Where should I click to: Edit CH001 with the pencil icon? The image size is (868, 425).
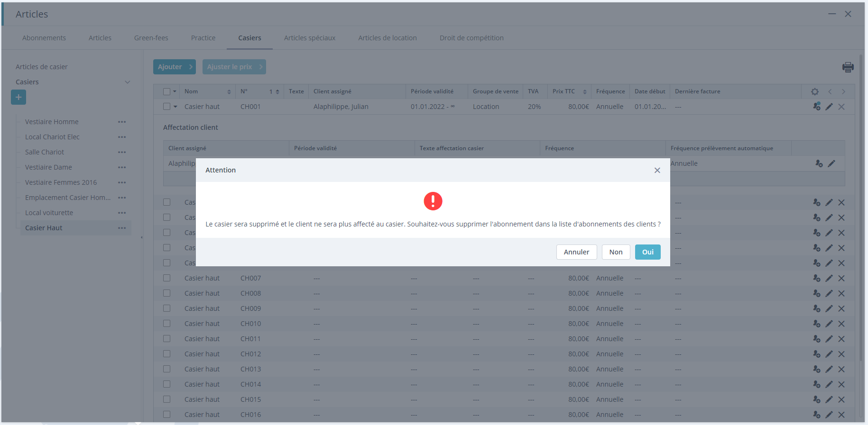[829, 107]
